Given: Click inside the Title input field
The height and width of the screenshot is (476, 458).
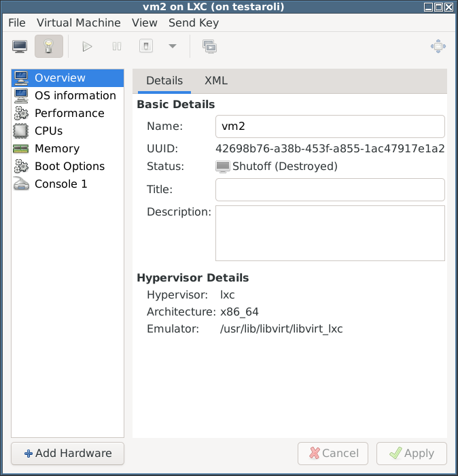Looking at the screenshot, I should pos(330,190).
